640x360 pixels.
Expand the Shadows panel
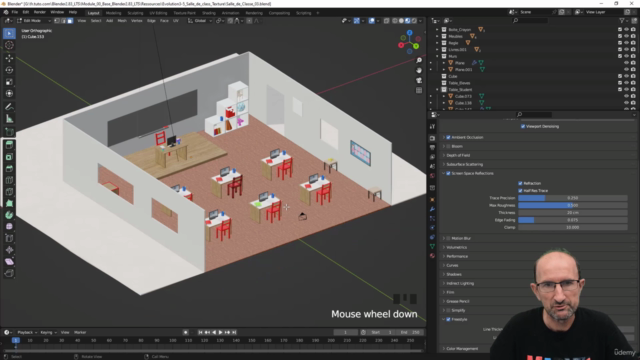453,274
